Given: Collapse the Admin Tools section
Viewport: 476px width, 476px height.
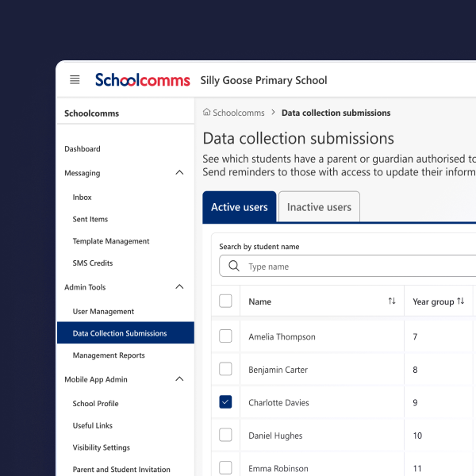Looking at the screenshot, I should (x=179, y=287).
